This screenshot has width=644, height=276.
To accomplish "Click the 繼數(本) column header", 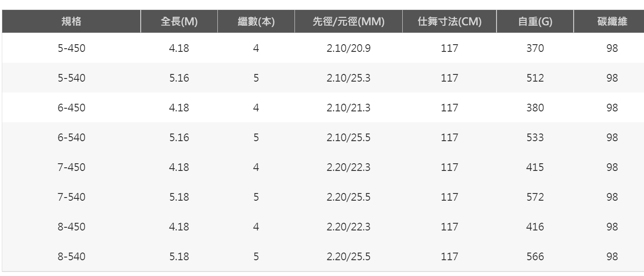I will 256,22.
